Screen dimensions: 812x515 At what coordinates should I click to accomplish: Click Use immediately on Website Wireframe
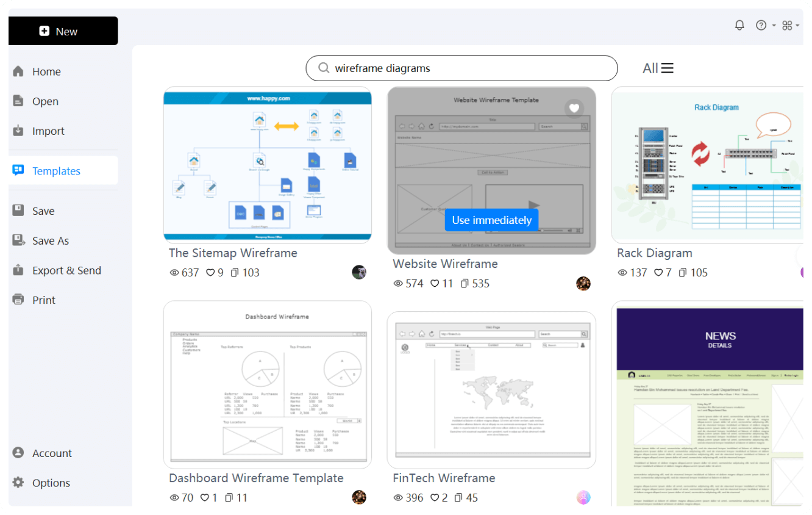492,220
